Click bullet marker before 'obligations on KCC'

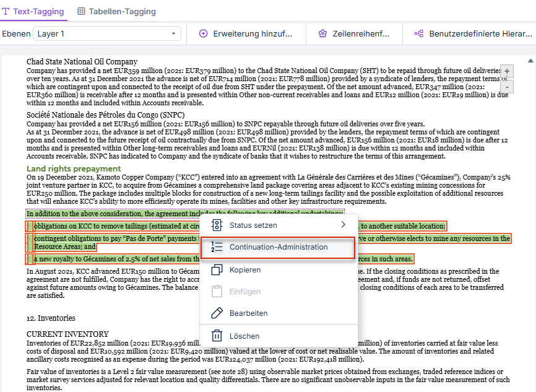click(29, 226)
